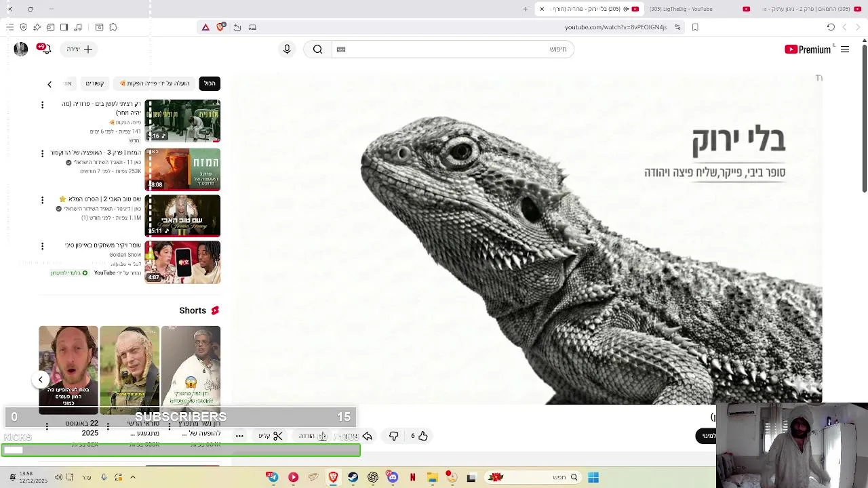Open browser extensions puzzle icon

113,27
